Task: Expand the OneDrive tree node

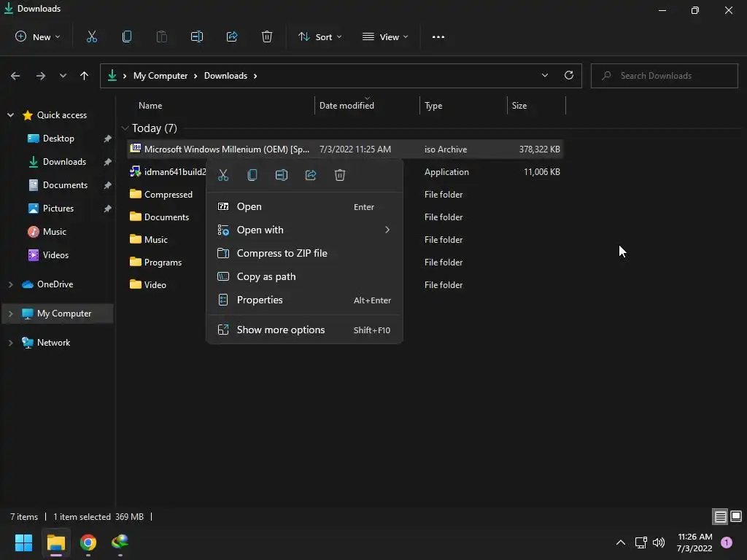Action: tap(10, 284)
